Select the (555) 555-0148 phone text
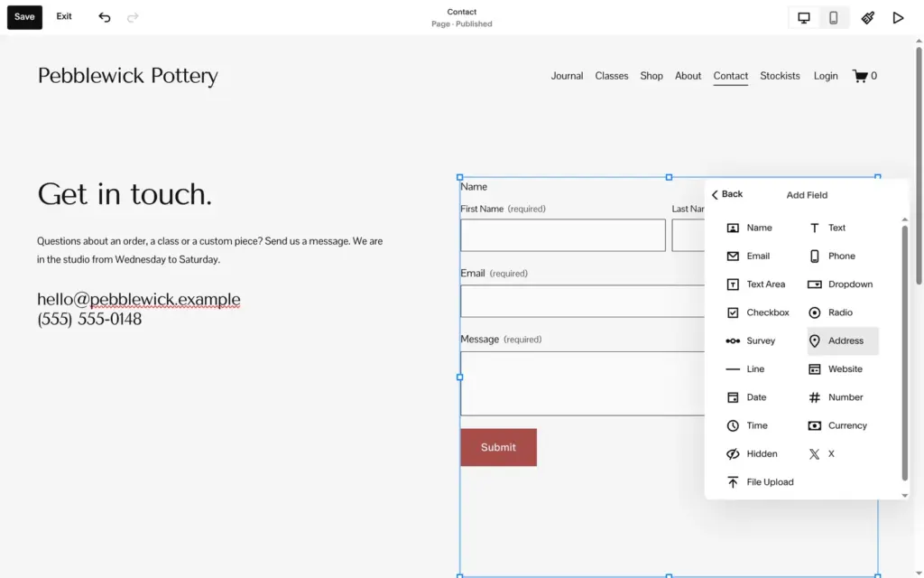The image size is (924, 578). 89,319
